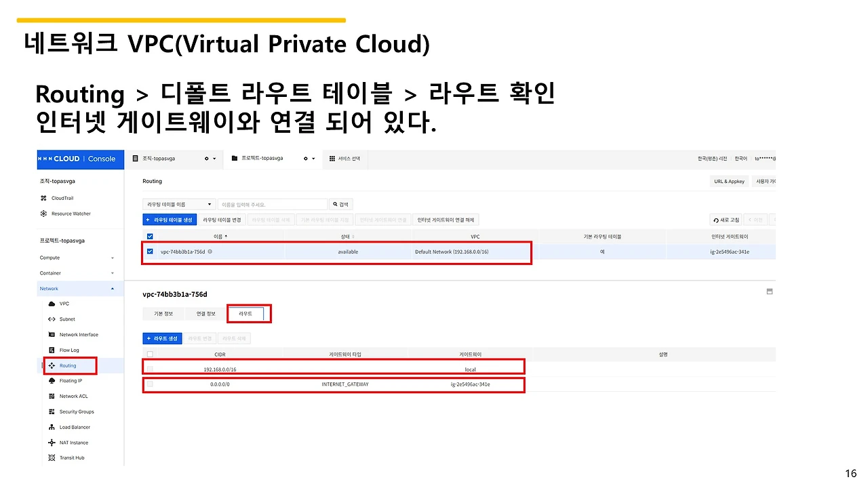The height and width of the screenshot is (488, 868).
Task: Click the 라우팅 테이블 변경 button
Action: (x=222, y=220)
